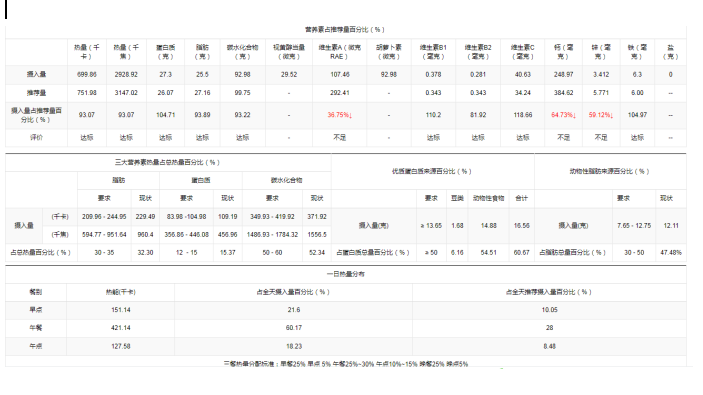Select the 47.48% animal fat status value

[x=671, y=252]
